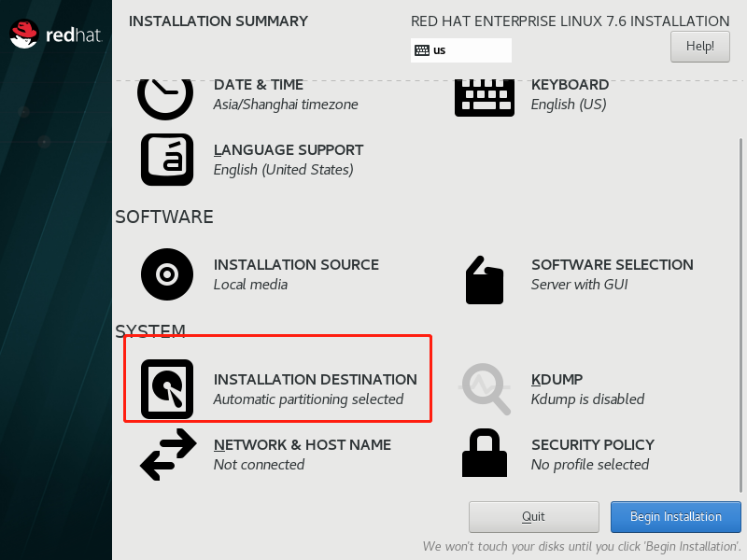The image size is (747, 560).
Task: Open Date & Time clock icon
Action: [165, 100]
